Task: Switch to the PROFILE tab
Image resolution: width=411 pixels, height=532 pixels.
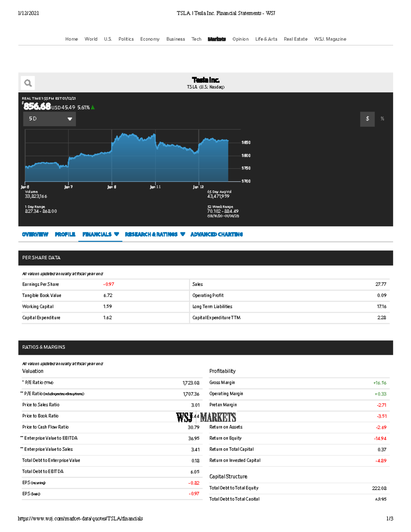Action: pyautogui.click(x=65, y=234)
